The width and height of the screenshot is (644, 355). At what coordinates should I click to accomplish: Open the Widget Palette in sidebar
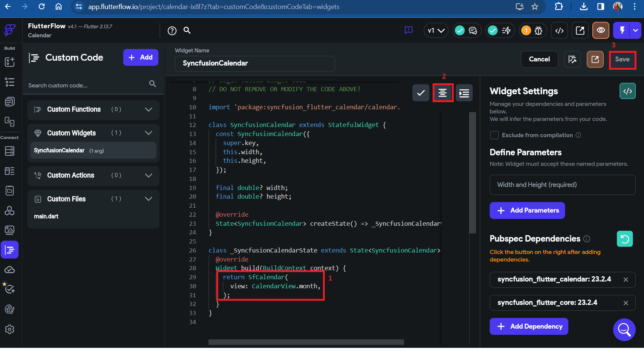9,62
